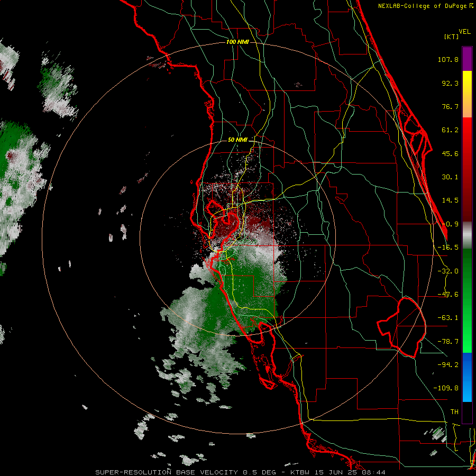Image resolution: width=476 pixels, height=476 pixels.
Task: Pick the 14.5 scale value
Action: 450,200
